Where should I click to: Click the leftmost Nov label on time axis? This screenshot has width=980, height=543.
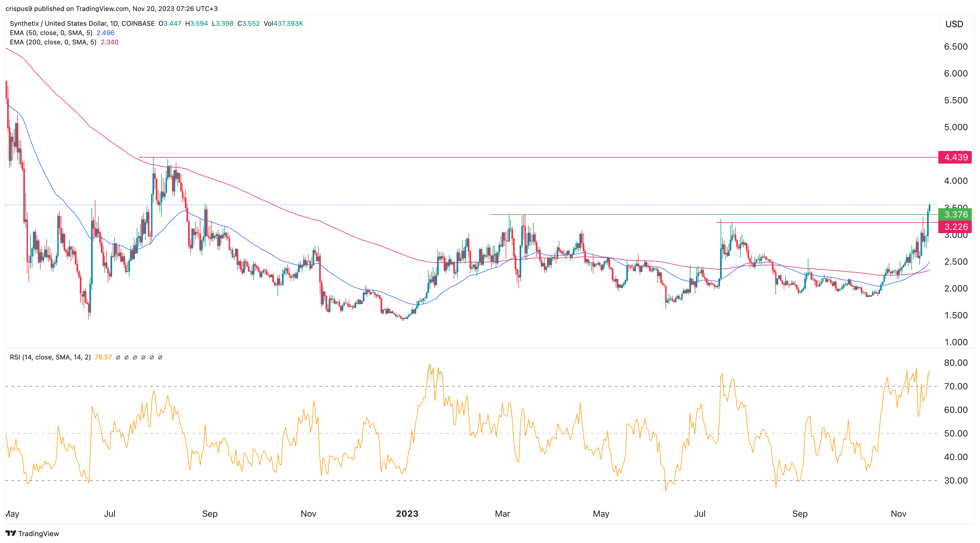click(308, 514)
